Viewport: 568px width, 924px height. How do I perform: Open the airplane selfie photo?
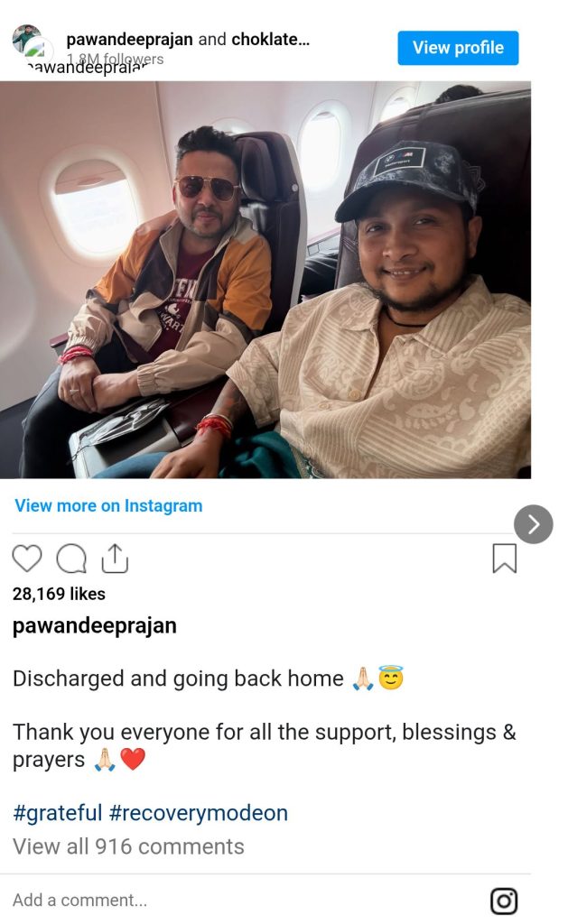(265, 280)
